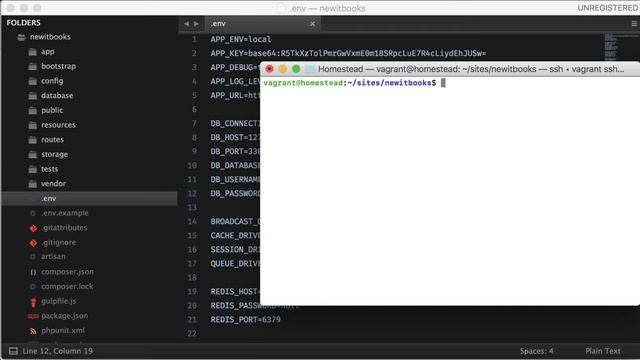
Task: Open phpunit.xml in sidebar
Action: [x=63, y=331]
